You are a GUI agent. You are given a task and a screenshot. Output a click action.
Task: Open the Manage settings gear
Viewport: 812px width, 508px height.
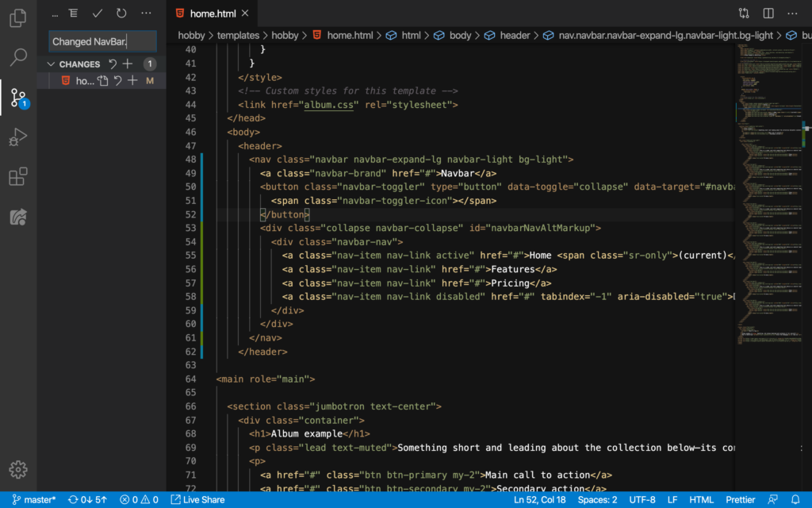[18, 470]
